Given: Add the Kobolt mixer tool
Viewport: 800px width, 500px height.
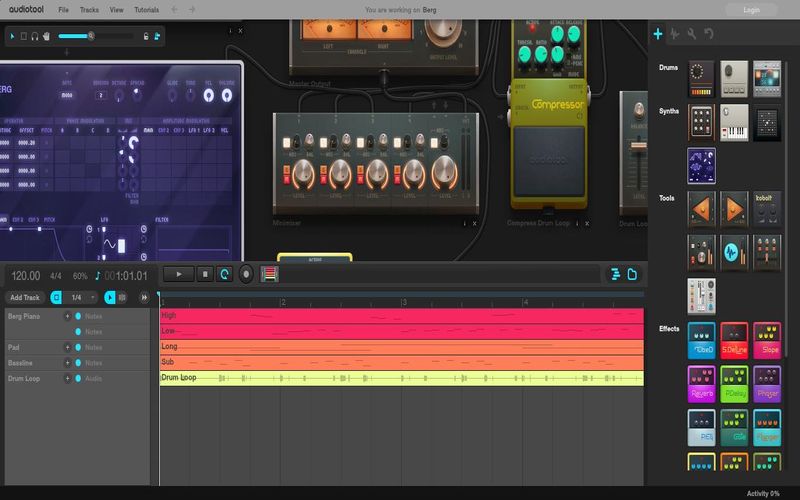Looking at the screenshot, I should pyautogui.click(x=767, y=209).
